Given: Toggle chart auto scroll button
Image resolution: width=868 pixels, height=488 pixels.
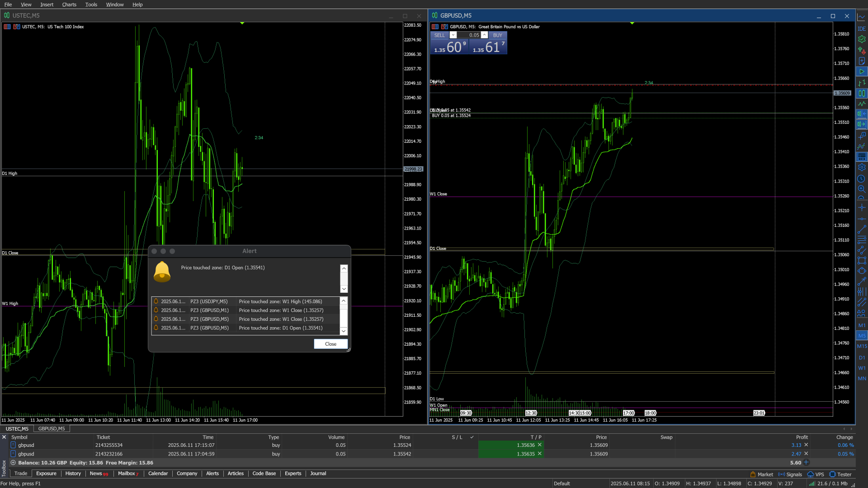Looking at the screenshot, I should click(862, 124).
